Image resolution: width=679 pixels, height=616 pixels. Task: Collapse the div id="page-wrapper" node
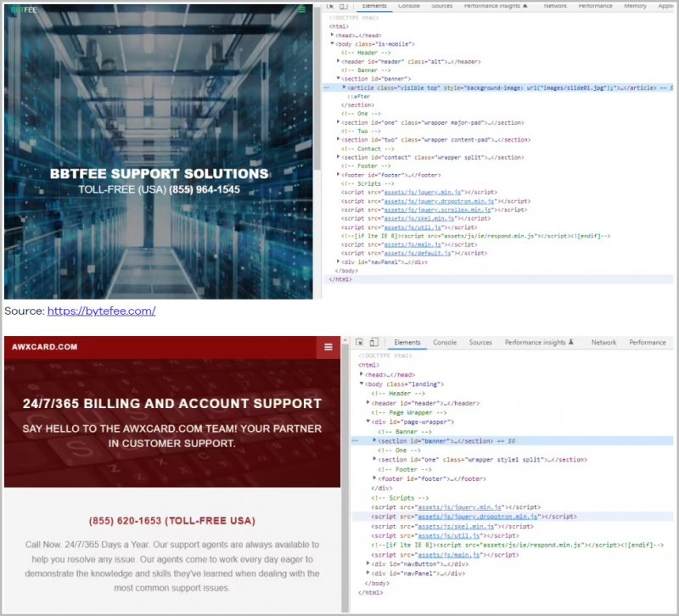368,422
